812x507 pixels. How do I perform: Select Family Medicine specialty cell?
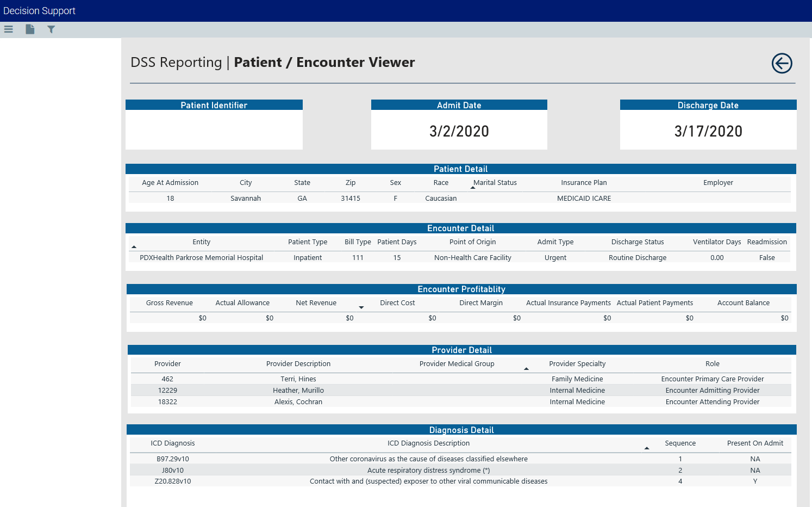coord(577,379)
